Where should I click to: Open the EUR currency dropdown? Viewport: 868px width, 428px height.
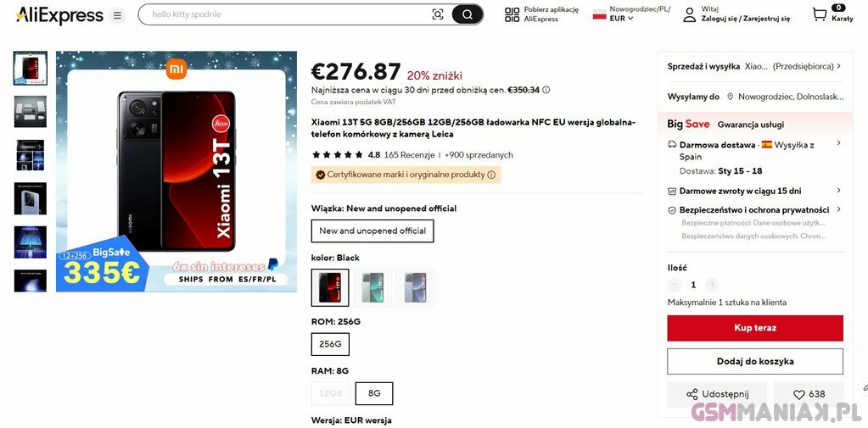(x=621, y=19)
